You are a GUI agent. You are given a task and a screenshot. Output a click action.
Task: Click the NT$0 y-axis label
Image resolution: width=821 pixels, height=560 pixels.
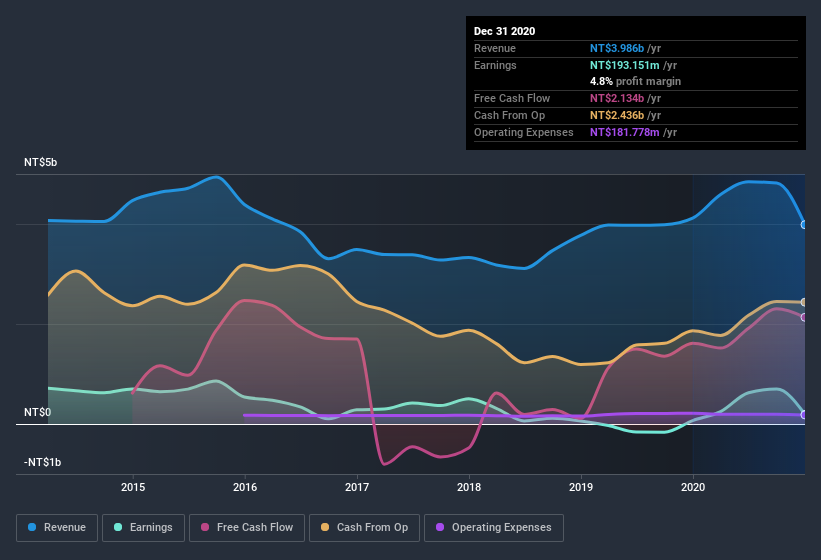tap(38, 412)
